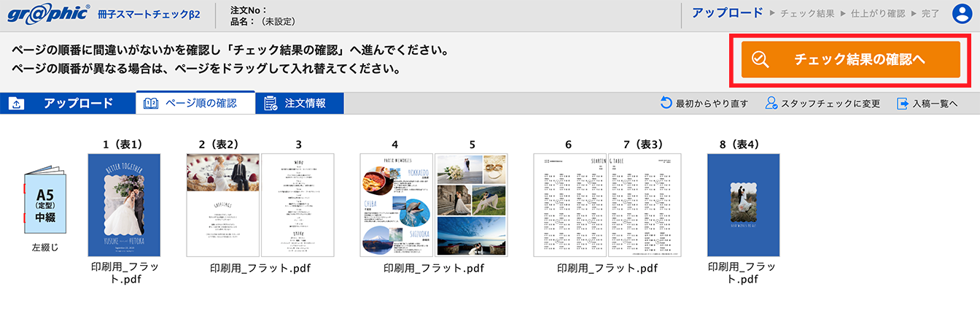Screen dimensions: 980x311
Task: Select page 1 (表1) cover thumbnail
Action: pyautogui.click(x=124, y=205)
